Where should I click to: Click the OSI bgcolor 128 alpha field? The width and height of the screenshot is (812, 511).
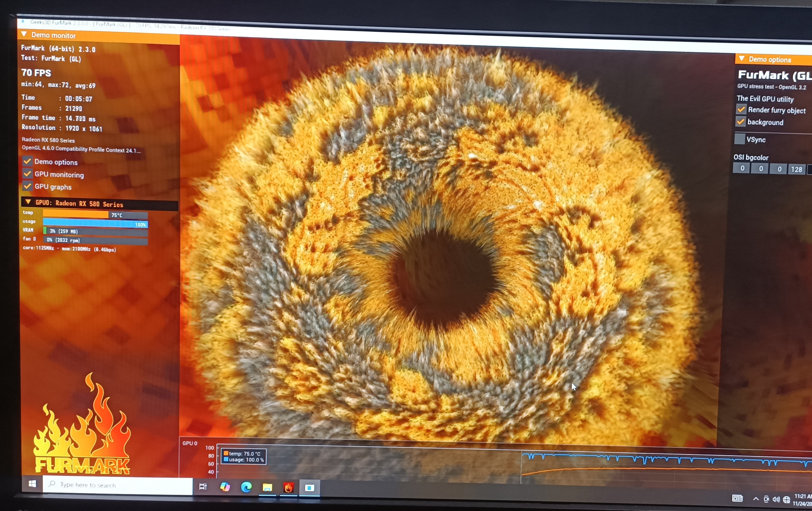click(796, 169)
